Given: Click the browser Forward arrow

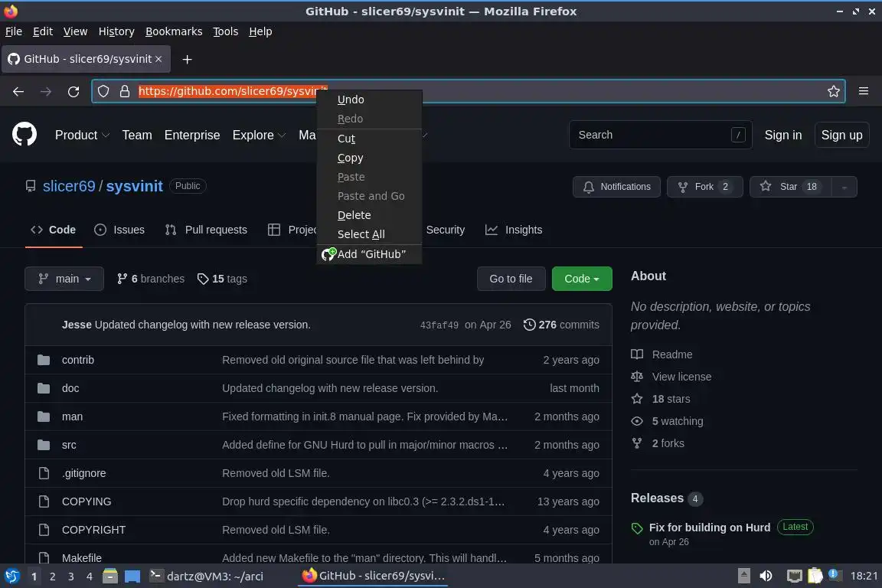Looking at the screenshot, I should point(46,91).
